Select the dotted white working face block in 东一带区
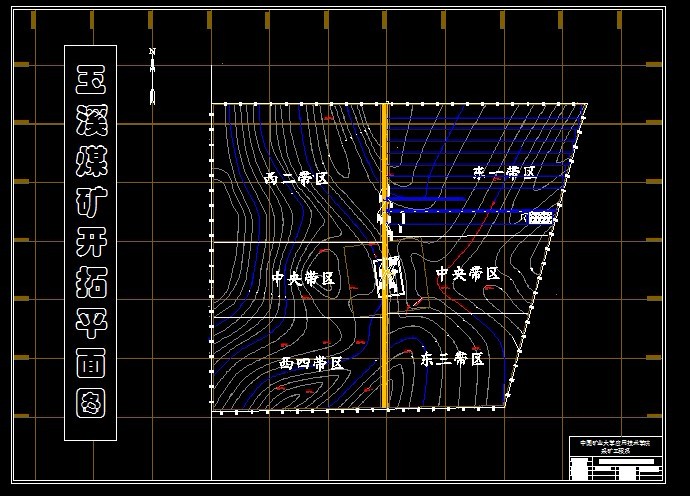 point(540,218)
